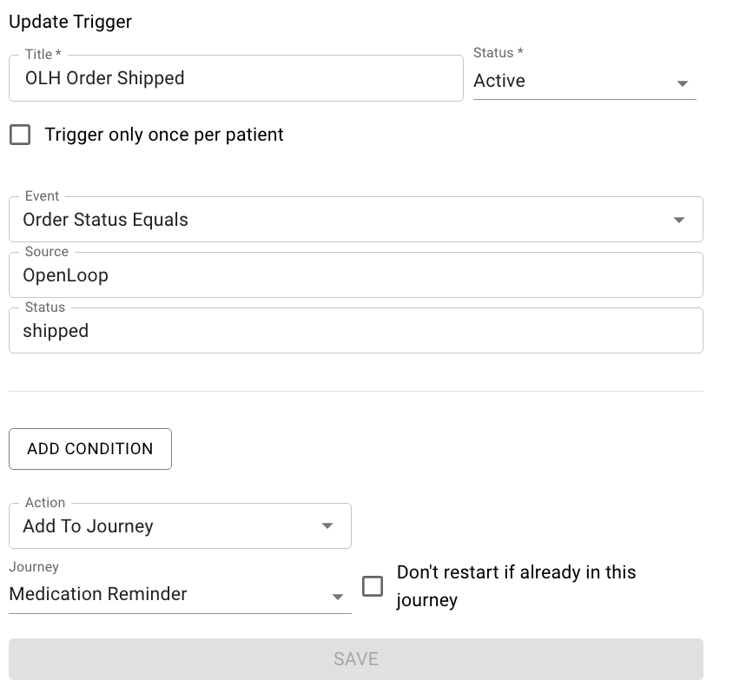Click the Active status text
Image resolution: width=733 pixels, height=700 pixels.
coord(499,81)
